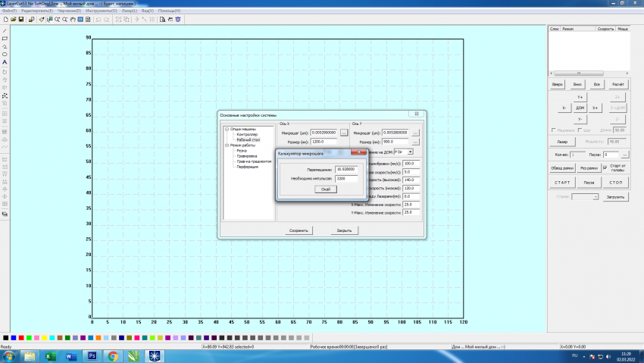Pick the yellow color swatch

click(44, 338)
